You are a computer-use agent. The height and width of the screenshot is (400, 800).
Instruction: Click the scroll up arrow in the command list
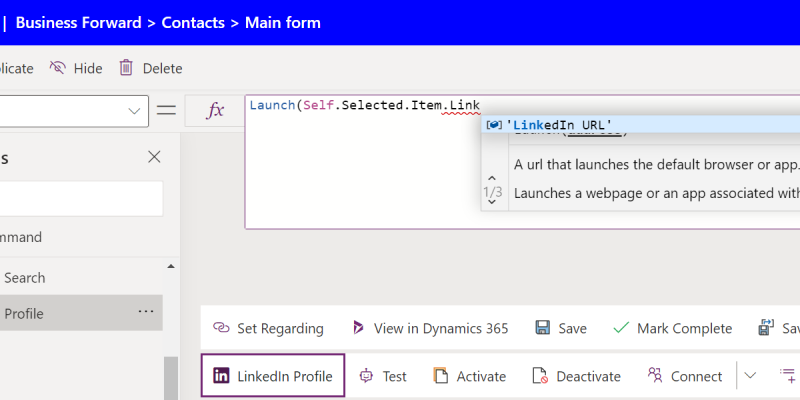[171, 266]
